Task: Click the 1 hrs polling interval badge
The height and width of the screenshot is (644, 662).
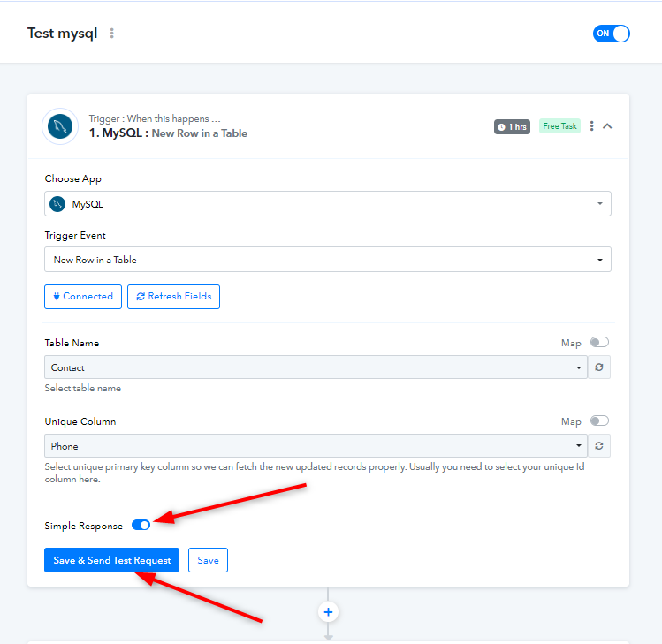Action: pyautogui.click(x=512, y=126)
